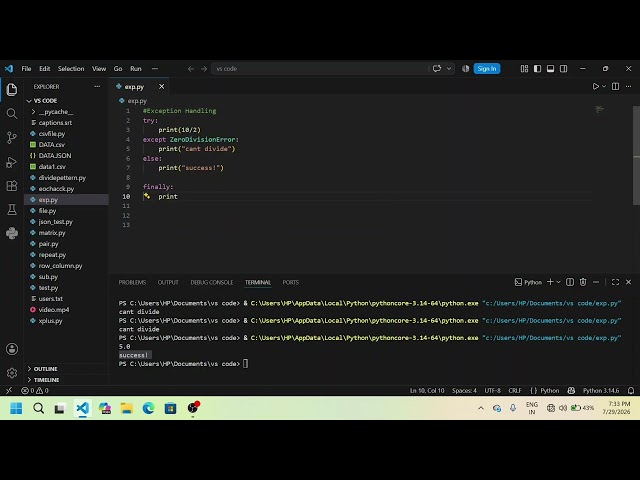Toggle the primary side bar
The height and width of the screenshot is (480, 640).
coord(538,69)
